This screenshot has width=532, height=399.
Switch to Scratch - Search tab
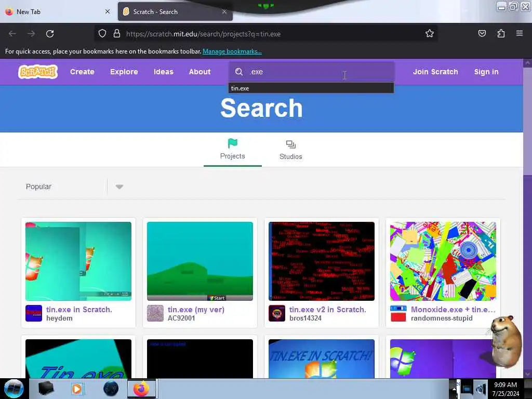tap(175, 11)
